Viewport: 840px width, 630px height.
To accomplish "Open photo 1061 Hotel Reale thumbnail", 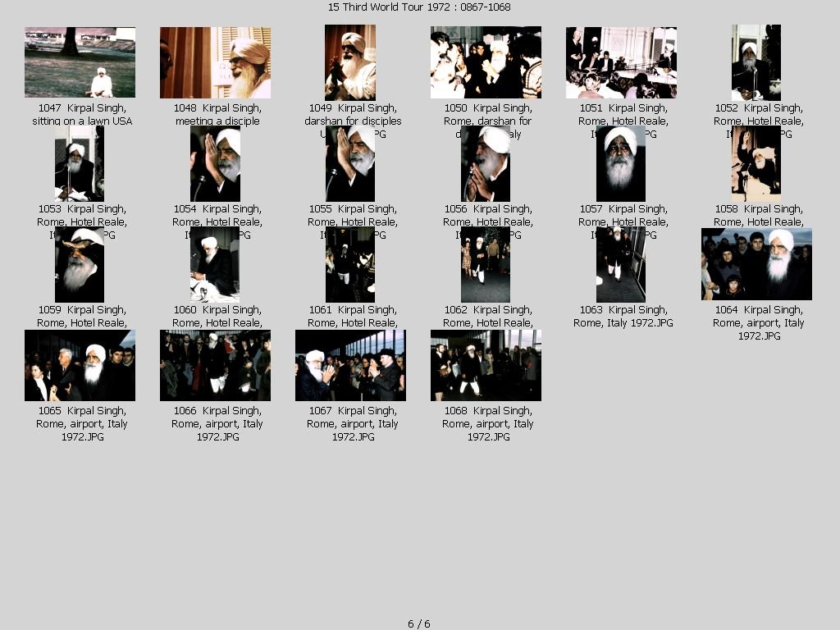I will point(350,265).
